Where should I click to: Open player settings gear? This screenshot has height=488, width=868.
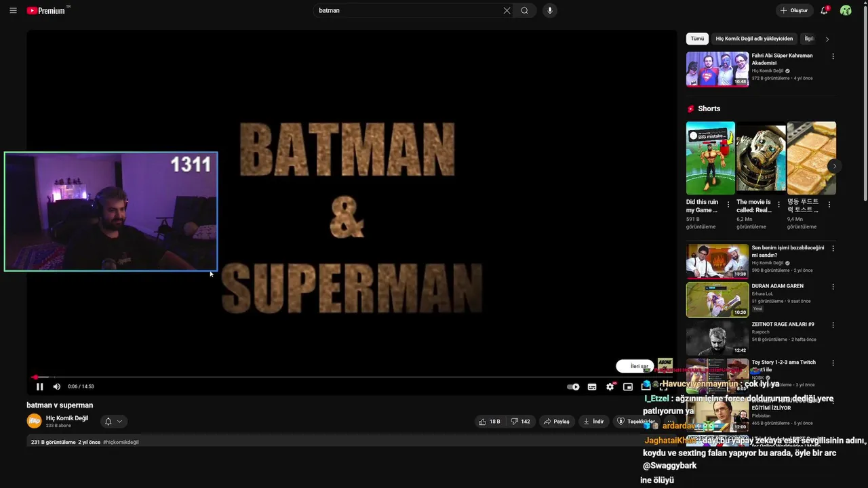(x=610, y=386)
